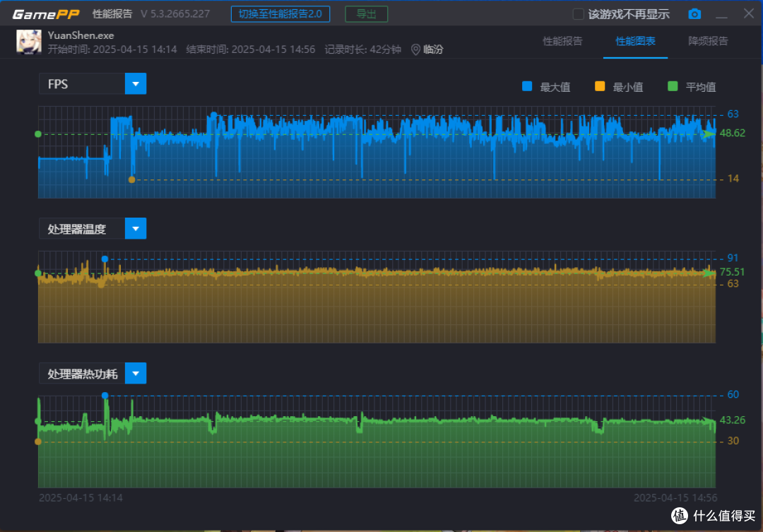
Task: Switch to the 性能报告 tab
Action: 562,41
